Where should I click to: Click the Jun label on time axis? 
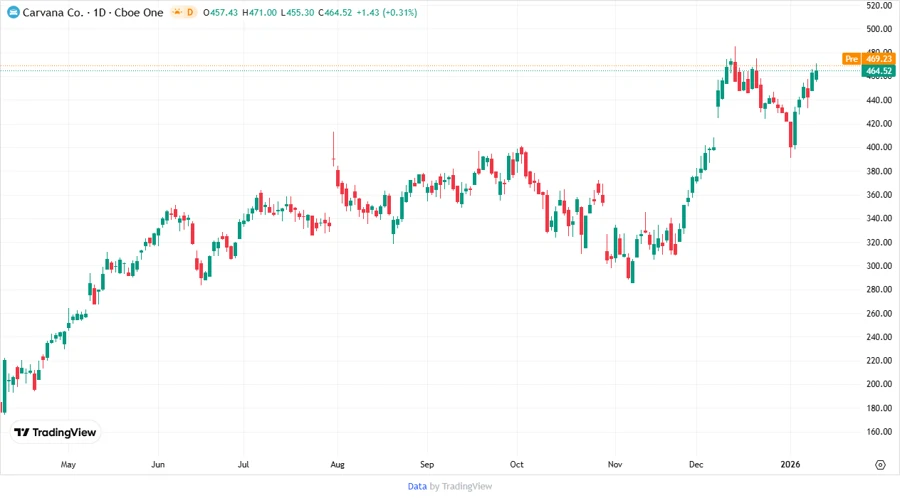pos(158,464)
